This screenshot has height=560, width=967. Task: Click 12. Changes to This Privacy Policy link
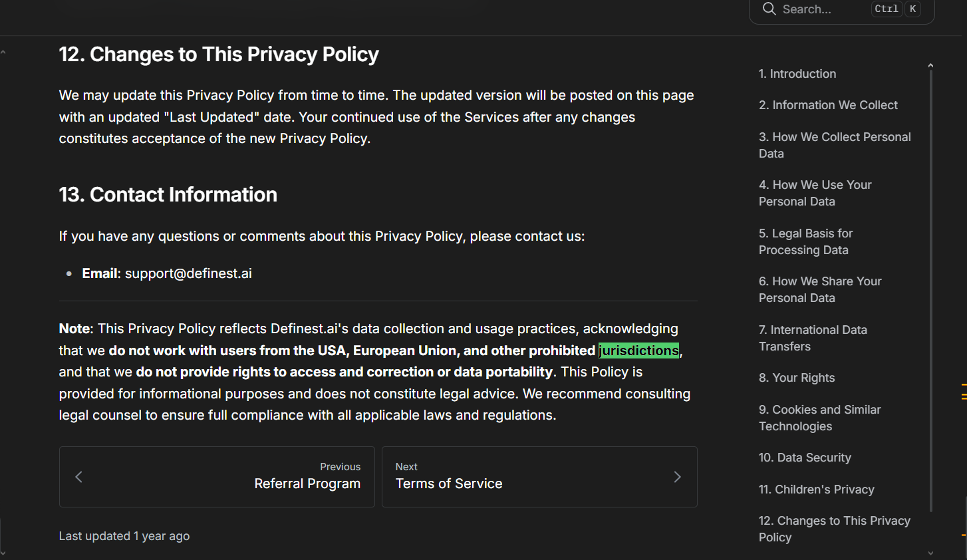(834, 529)
